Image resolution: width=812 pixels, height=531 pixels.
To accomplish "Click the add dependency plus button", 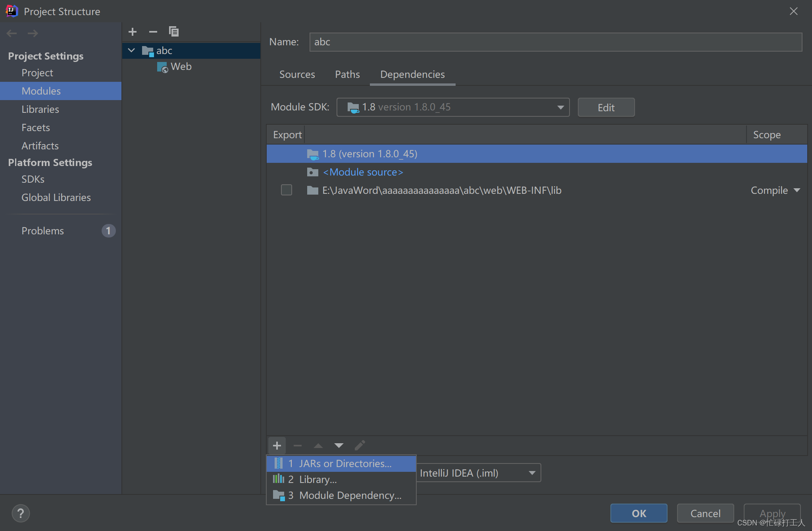I will (277, 446).
